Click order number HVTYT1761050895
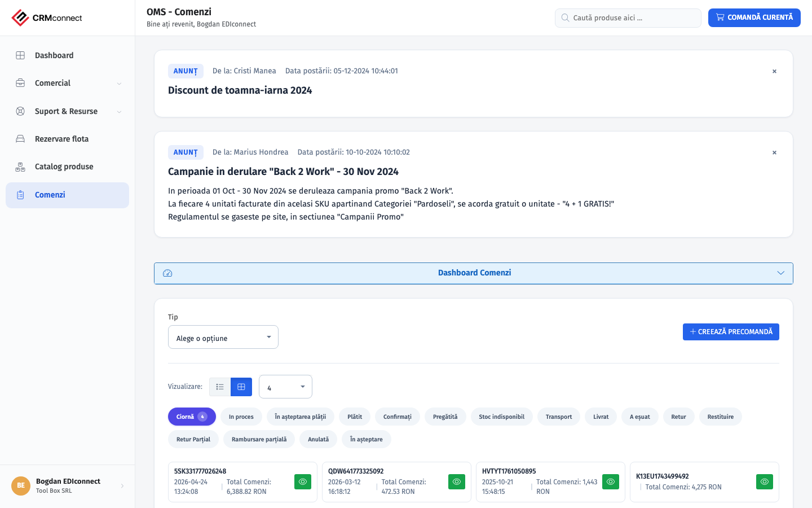This screenshot has width=812, height=508. tap(509, 471)
